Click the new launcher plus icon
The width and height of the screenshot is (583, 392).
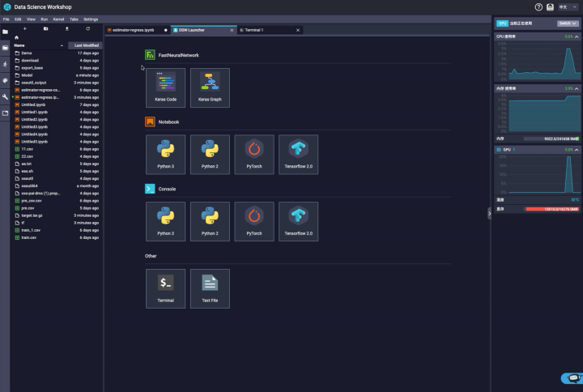(25, 28)
